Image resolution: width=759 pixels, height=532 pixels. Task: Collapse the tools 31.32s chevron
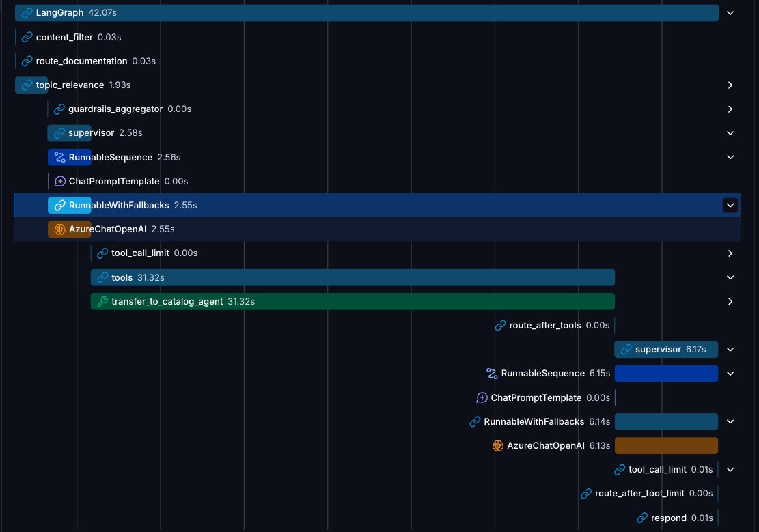tap(730, 277)
